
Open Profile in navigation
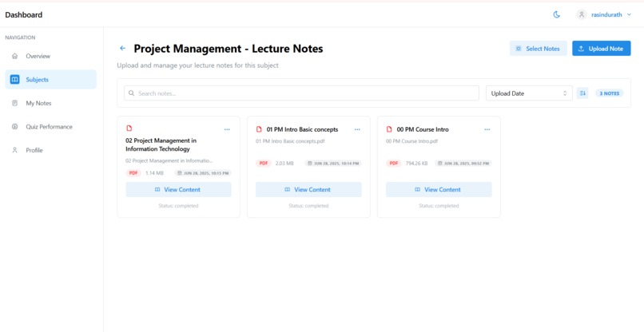tap(50, 150)
